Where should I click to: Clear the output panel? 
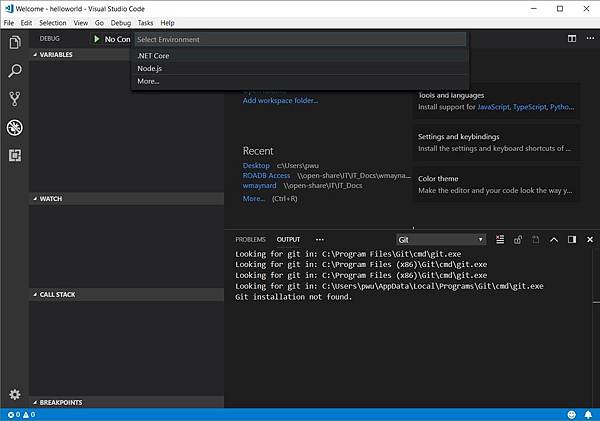(x=500, y=240)
